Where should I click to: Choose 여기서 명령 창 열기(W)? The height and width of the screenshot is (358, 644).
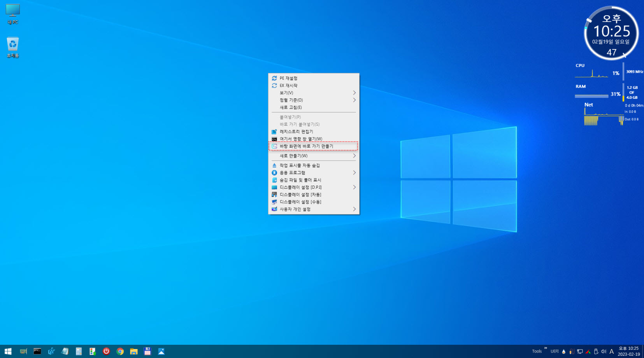click(314, 139)
